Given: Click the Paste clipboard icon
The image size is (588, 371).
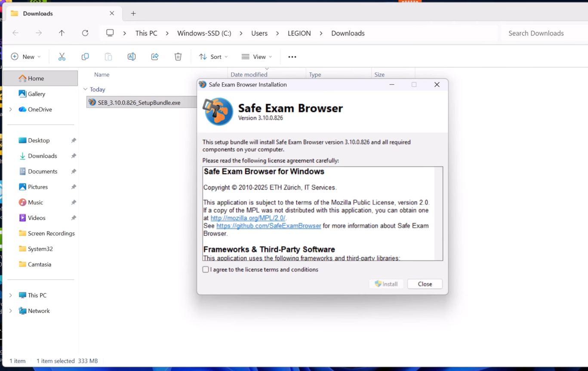Looking at the screenshot, I should tap(108, 57).
